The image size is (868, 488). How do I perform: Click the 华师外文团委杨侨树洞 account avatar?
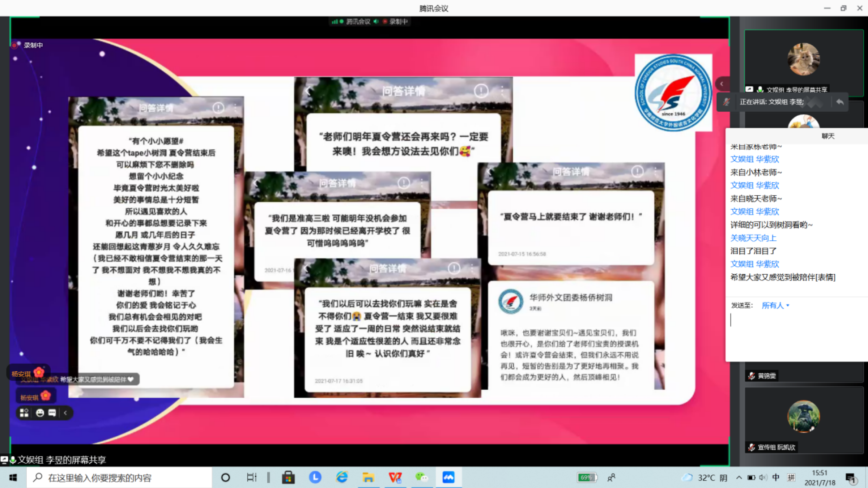(511, 301)
